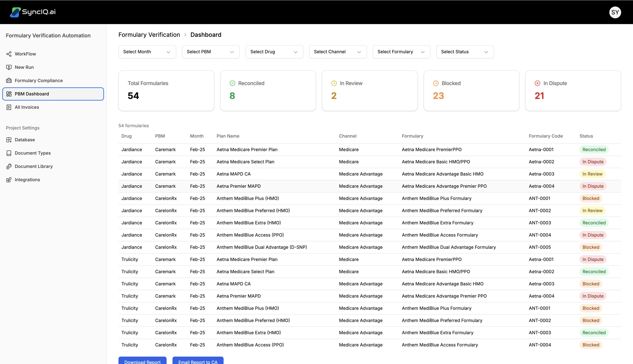Click the Document Library stacked icon
The image size is (633, 364).
9,166
